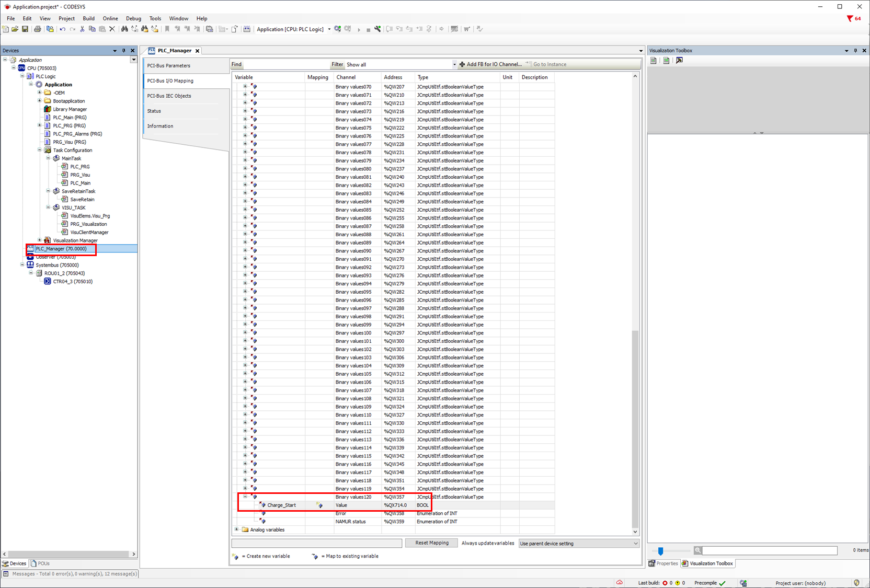Switch to PCI-Bus Parameters tab

coord(169,66)
